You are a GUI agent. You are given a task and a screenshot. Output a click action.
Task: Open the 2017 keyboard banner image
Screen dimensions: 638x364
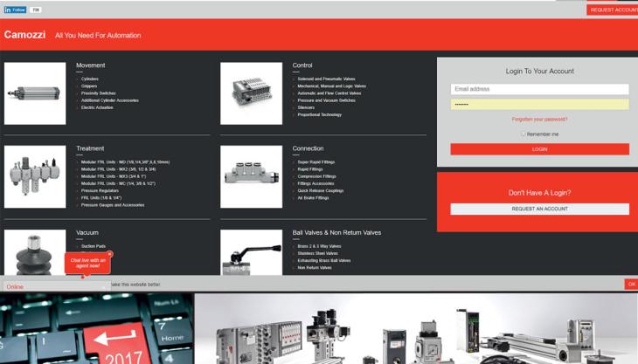tap(97, 329)
